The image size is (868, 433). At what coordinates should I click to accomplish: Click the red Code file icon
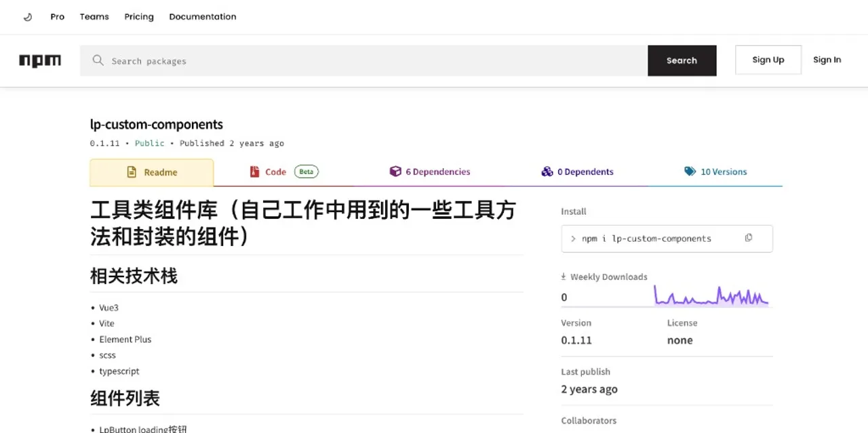pos(254,171)
